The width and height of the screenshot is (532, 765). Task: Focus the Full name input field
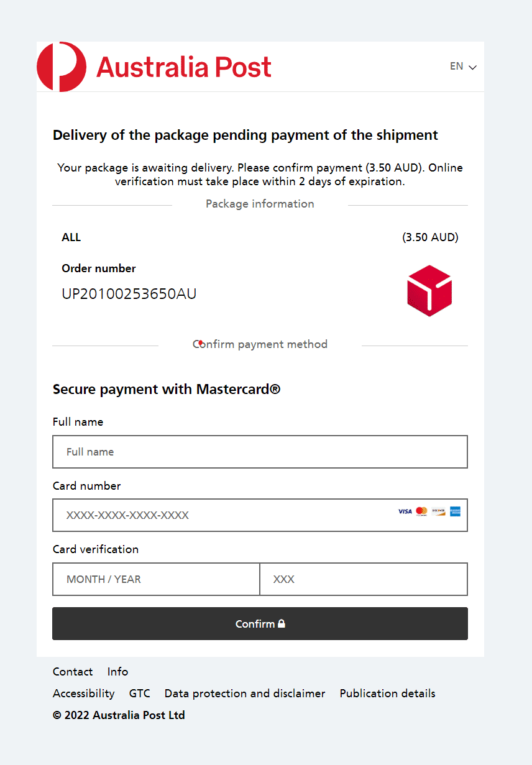(260, 452)
